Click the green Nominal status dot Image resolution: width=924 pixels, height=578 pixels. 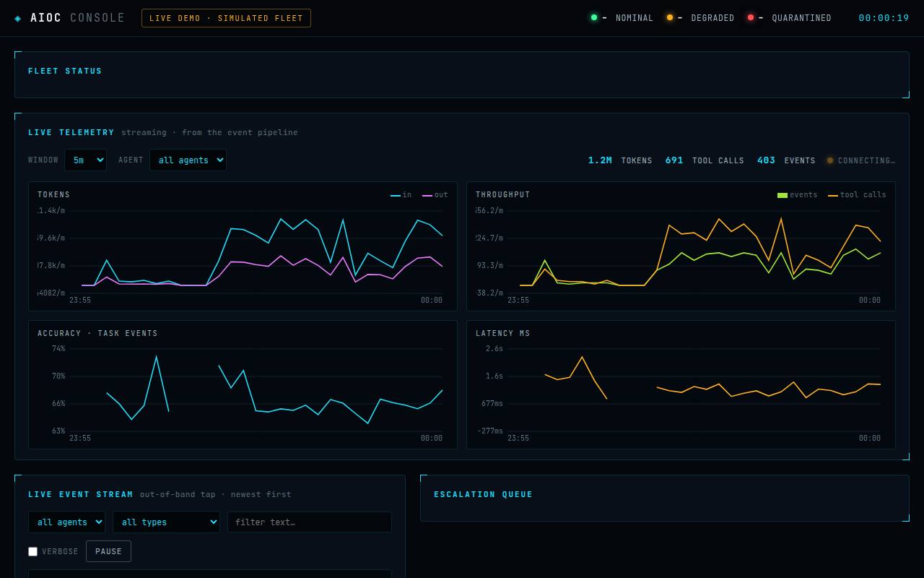coord(594,17)
